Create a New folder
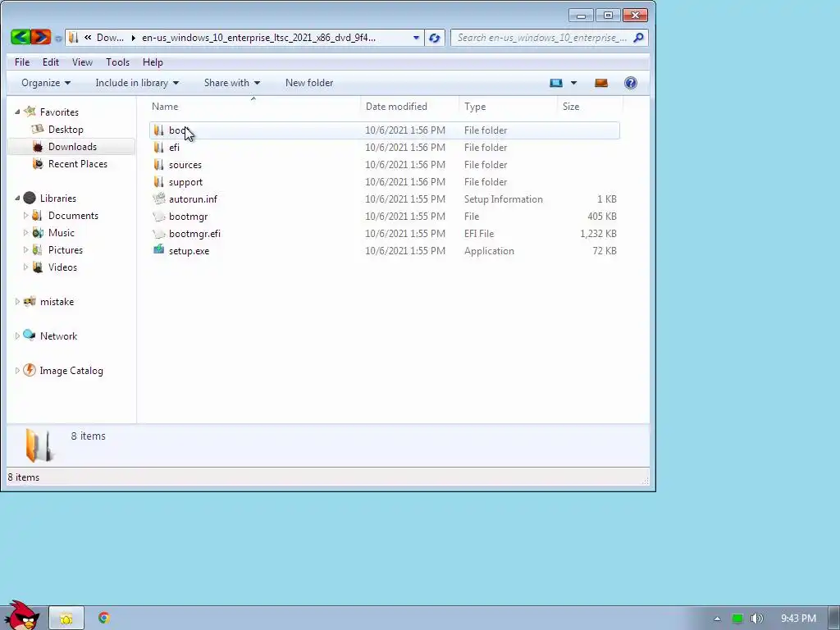 click(309, 83)
